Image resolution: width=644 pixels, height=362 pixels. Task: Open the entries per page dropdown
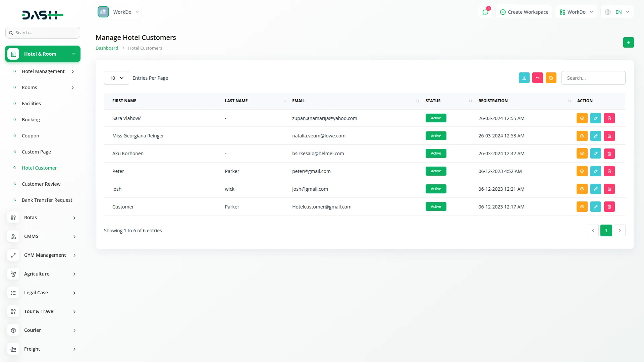click(116, 78)
